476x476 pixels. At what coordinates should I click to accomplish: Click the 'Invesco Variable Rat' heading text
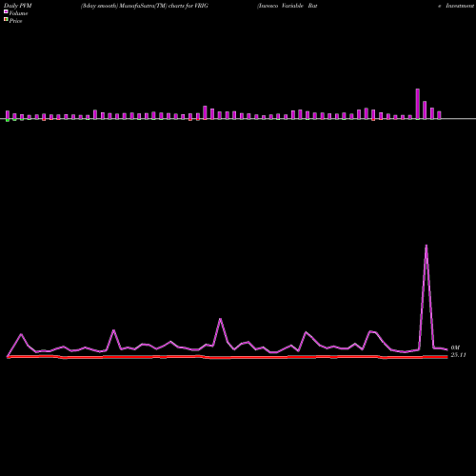288,6
